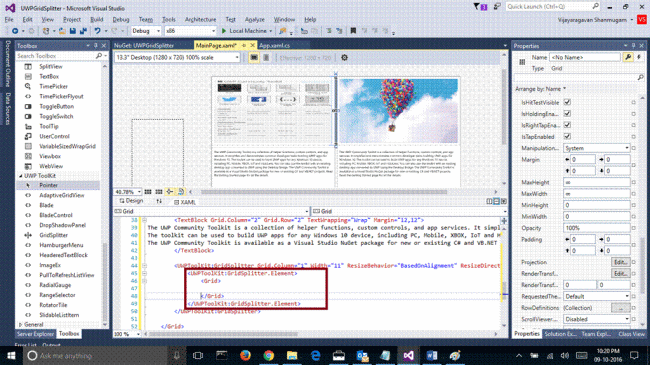Switch to the Server Explorer tab
Viewport: 650px width, 365px height.
click(x=35, y=334)
